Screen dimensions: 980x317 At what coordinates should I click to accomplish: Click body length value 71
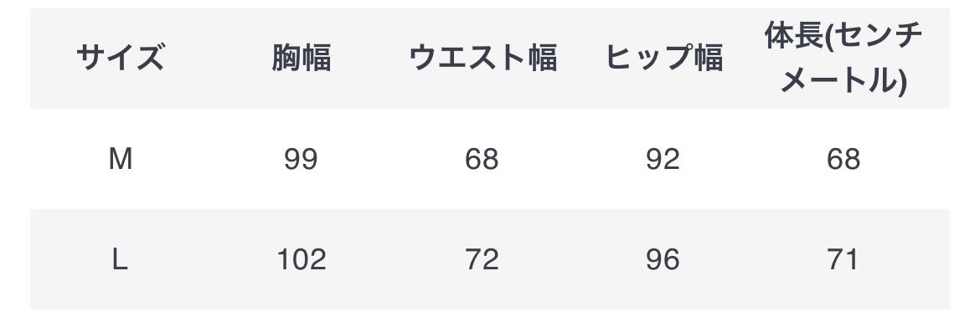click(x=843, y=259)
